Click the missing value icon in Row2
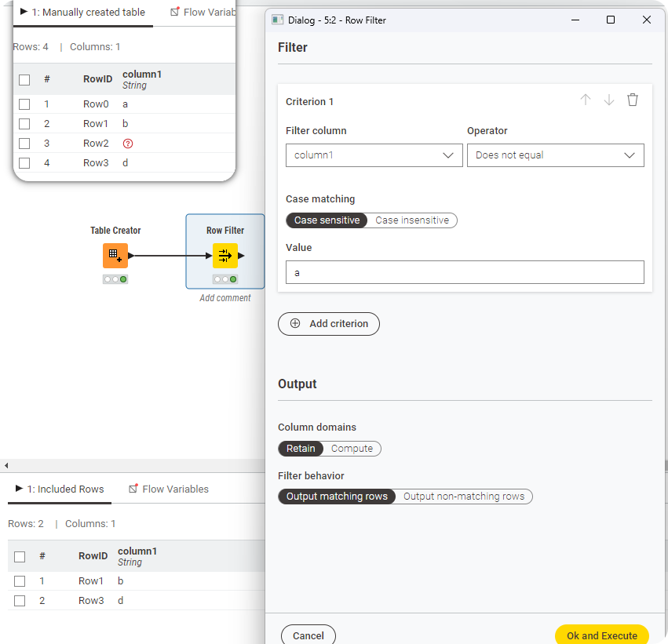The width and height of the screenshot is (668, 644). [x=128, y=144]
